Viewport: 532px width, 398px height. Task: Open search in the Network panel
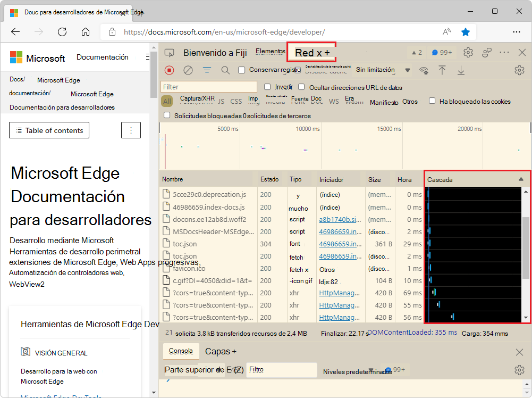[x=225, y=70]
